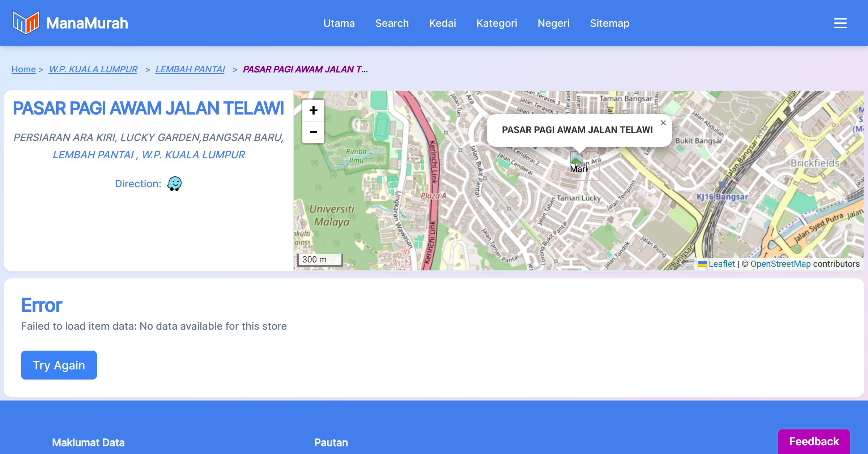Zoom in on the map
Screen dimensions: 868x454
tap(313, 111)
